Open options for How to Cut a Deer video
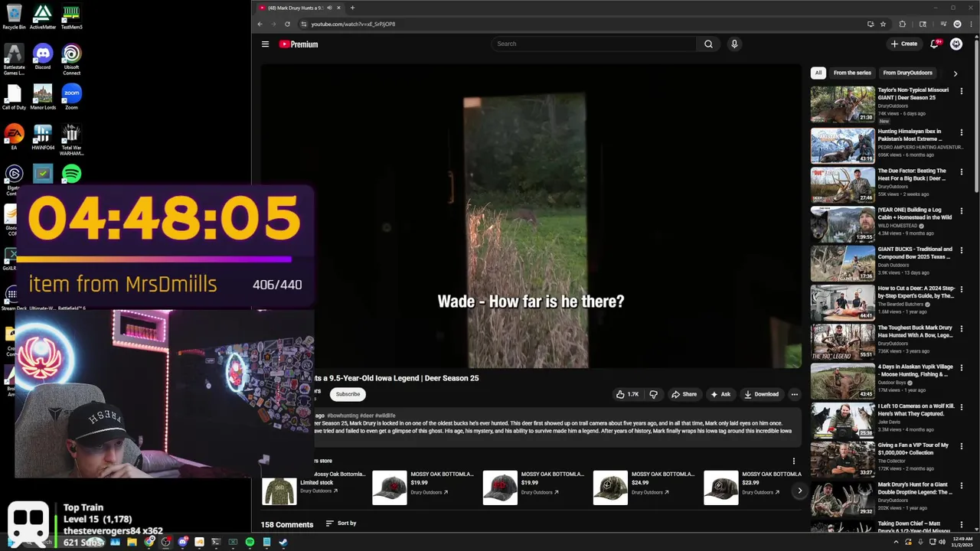 pyautogui.click(x=962, y=289)
